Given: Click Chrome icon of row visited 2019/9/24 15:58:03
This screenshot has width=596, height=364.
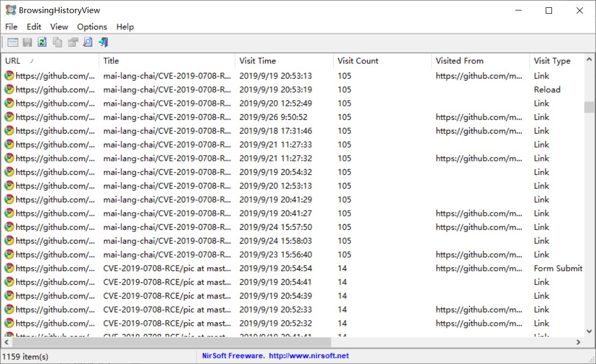Looking at the screenshot, I should [9, 240].
